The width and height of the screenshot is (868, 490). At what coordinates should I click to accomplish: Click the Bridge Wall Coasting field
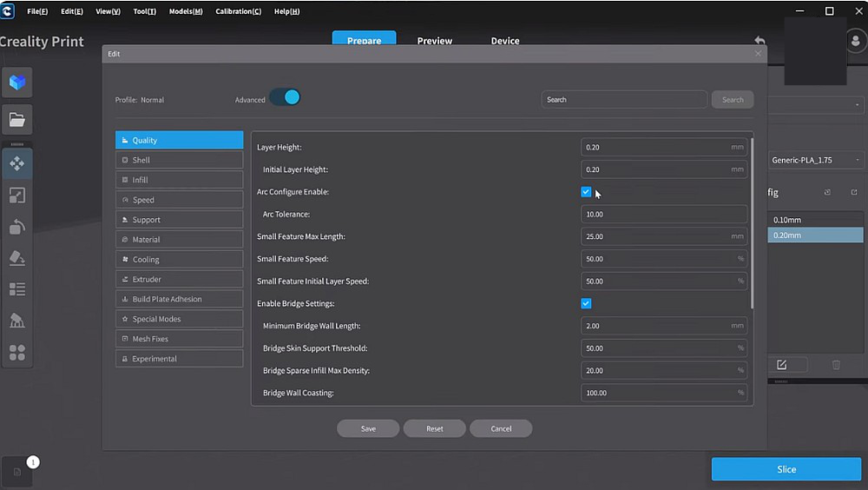(x=664, y=393)
